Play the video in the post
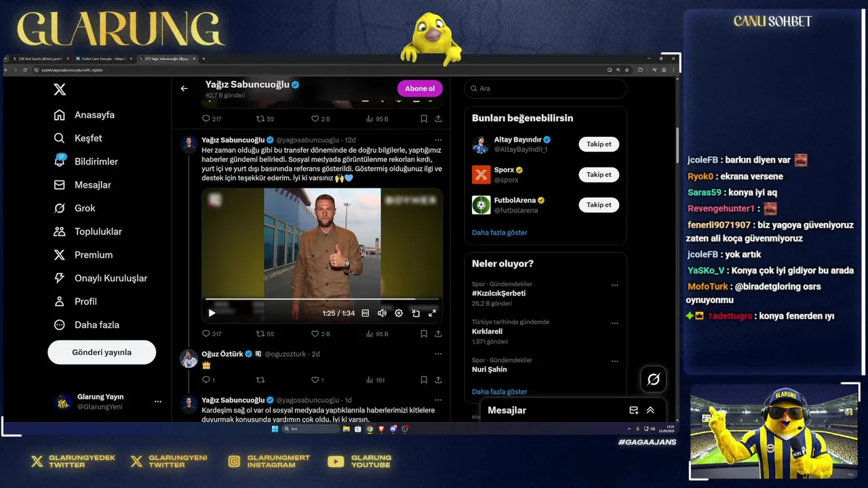Screen dimensions: 868x488 pos(212,313)
